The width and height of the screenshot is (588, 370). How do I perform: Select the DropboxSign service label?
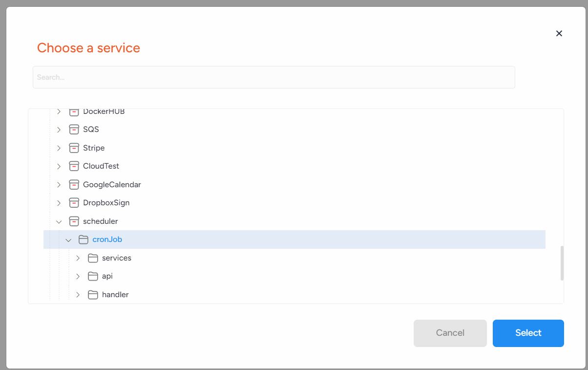(106, 203)
